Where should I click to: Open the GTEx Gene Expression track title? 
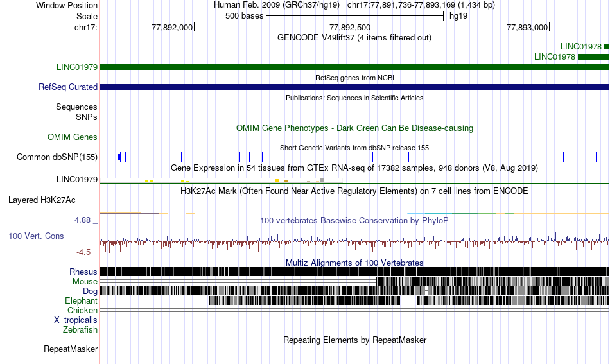click(x=354, y=168)
